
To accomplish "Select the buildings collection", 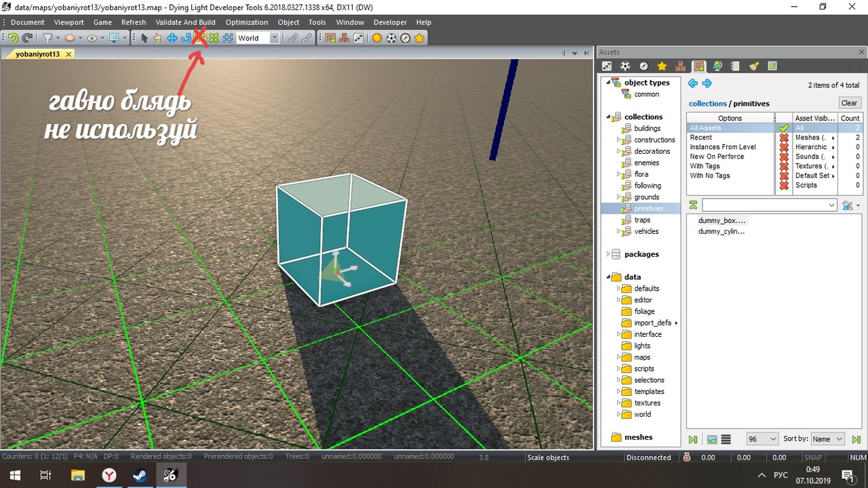I will [647, 128].
